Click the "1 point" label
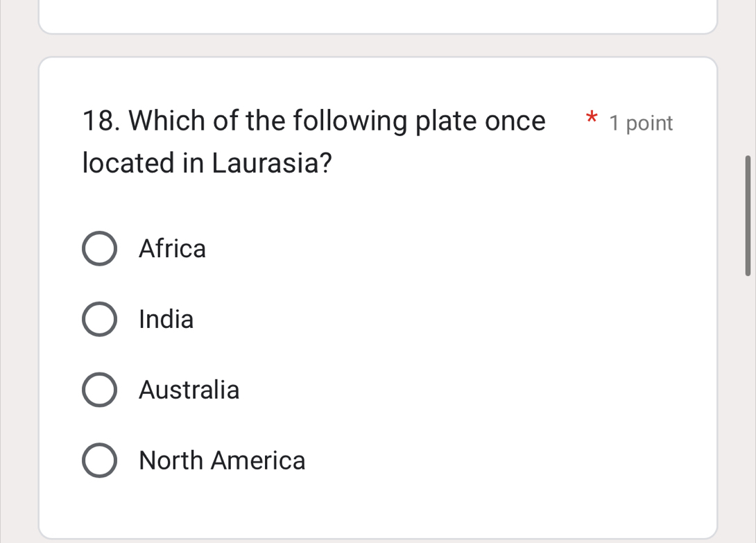The image size is (756, 543). 641,123
